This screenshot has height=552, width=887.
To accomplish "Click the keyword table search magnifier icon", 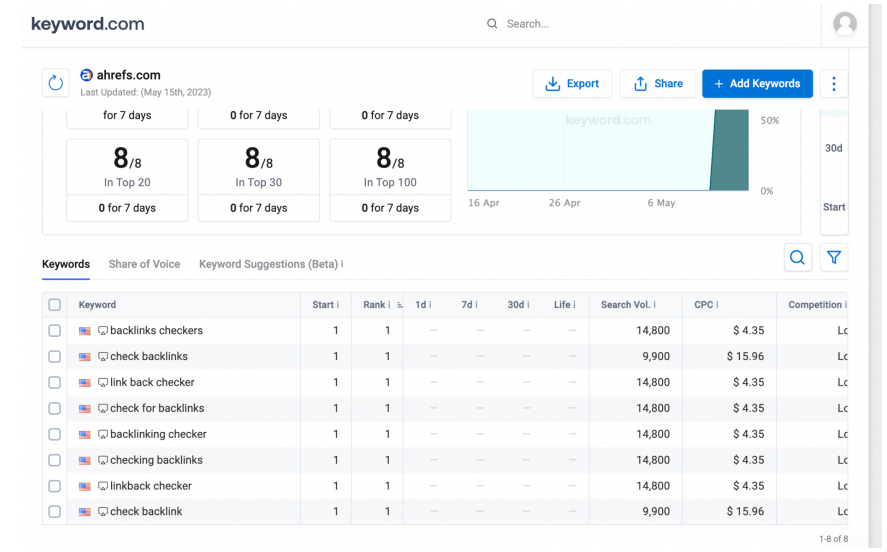I will coord(797,258).
